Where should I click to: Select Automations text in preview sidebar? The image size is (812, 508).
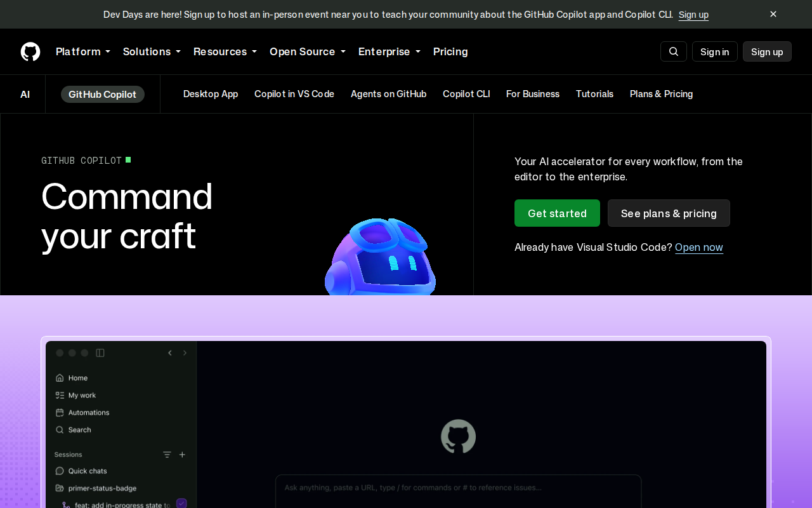89,412
